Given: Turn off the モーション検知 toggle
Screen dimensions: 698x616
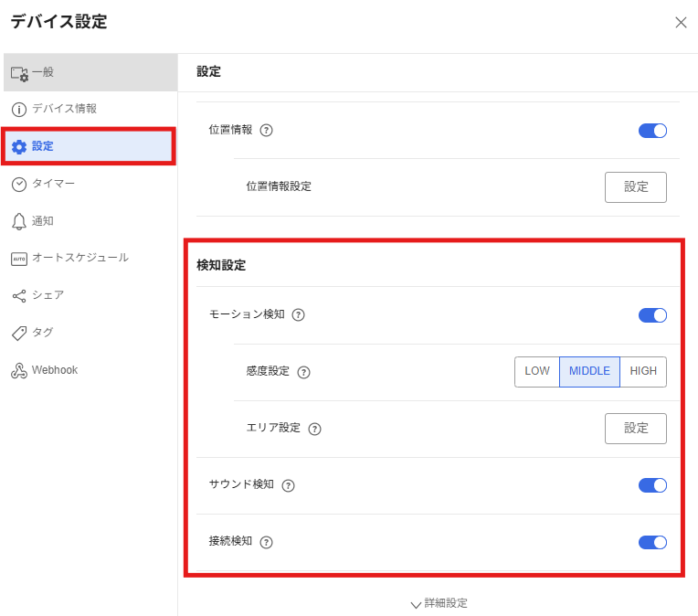Looking at the screenshot, I should (x=652, y=315).
